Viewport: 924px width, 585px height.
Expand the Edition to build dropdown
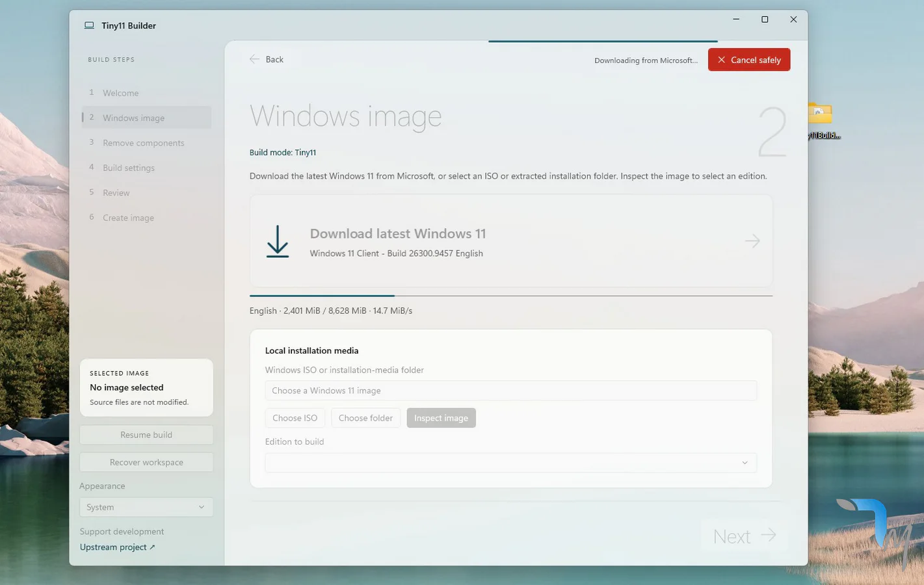click(510, 463)
